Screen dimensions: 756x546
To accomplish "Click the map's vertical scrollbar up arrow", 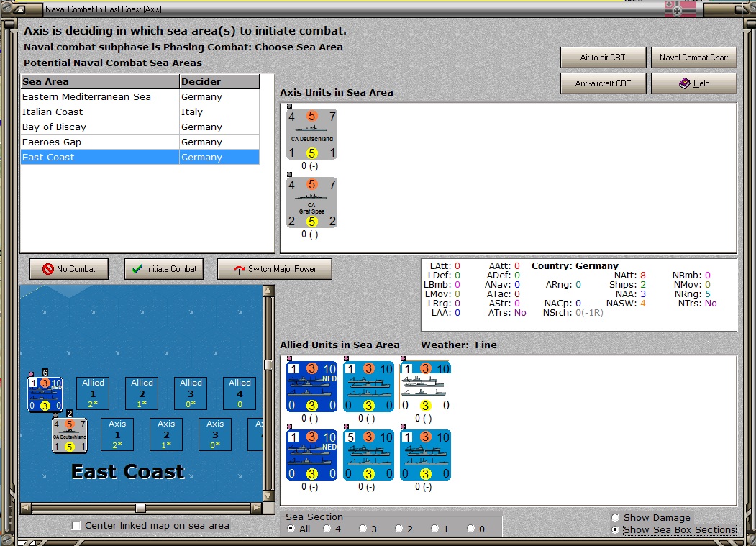I will 268,290.
